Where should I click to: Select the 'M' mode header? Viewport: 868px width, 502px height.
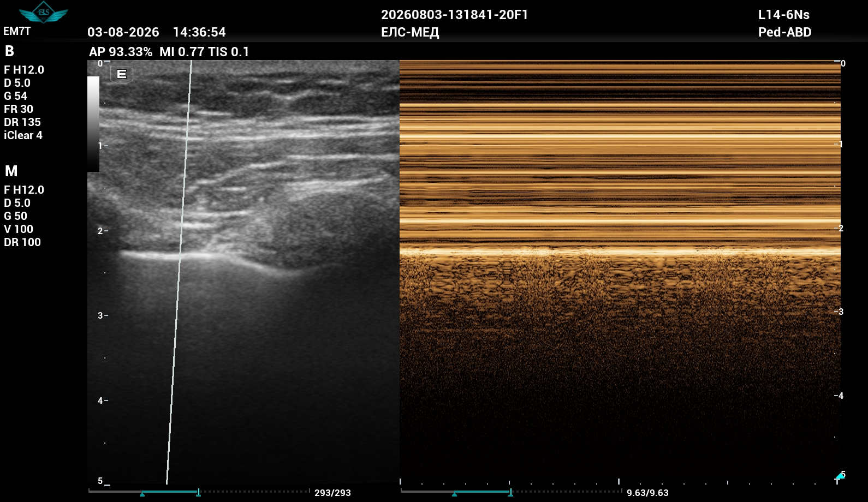point(11,171)
